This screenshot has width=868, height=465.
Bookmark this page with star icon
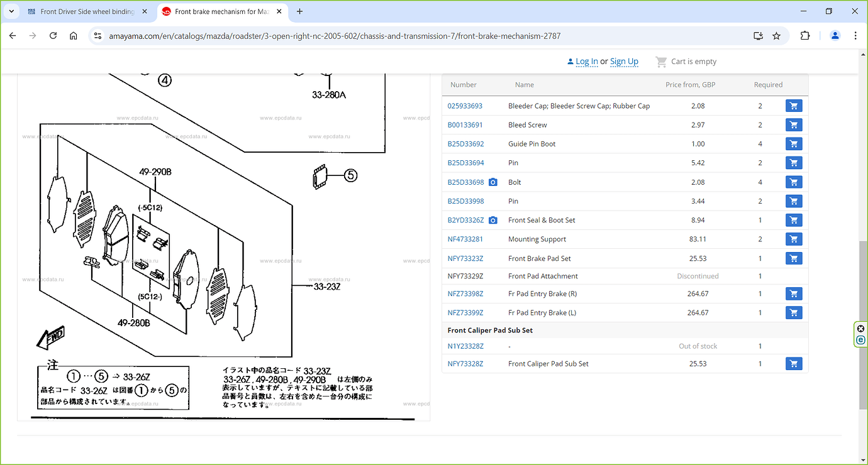click(776, 36)
